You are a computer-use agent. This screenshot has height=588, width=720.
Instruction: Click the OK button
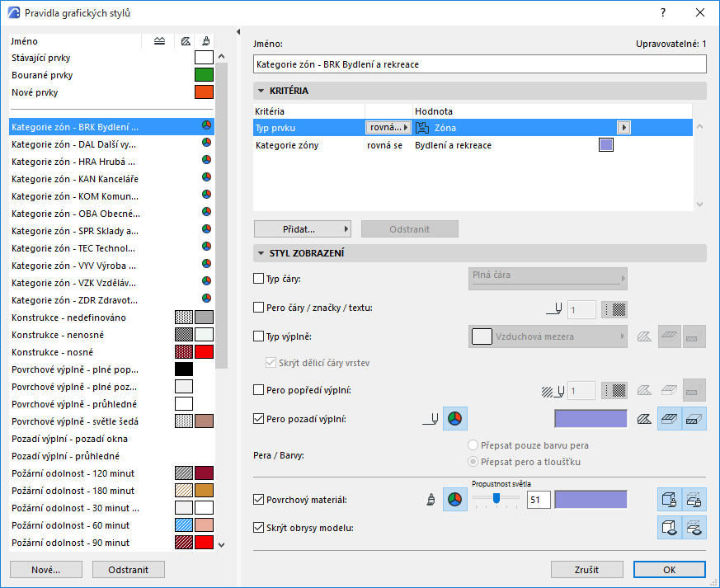[669, 570]
